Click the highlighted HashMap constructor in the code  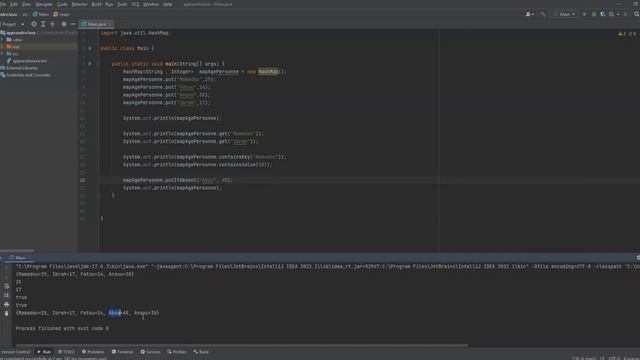pos(268,71)
